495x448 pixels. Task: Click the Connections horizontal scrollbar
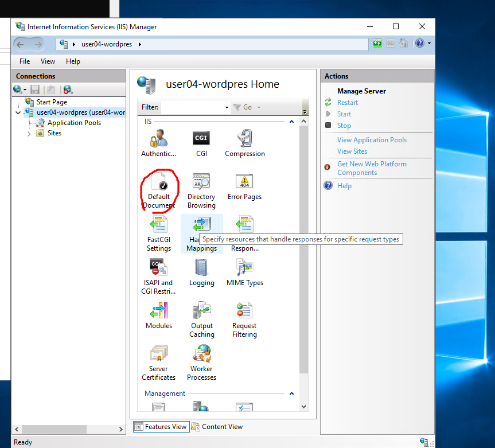[x=54, y=429]
